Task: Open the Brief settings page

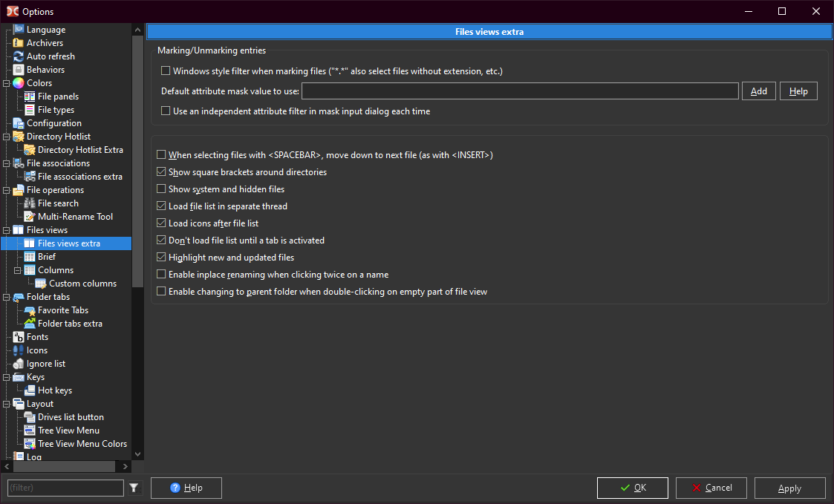Action: click(x=46, y=257)
